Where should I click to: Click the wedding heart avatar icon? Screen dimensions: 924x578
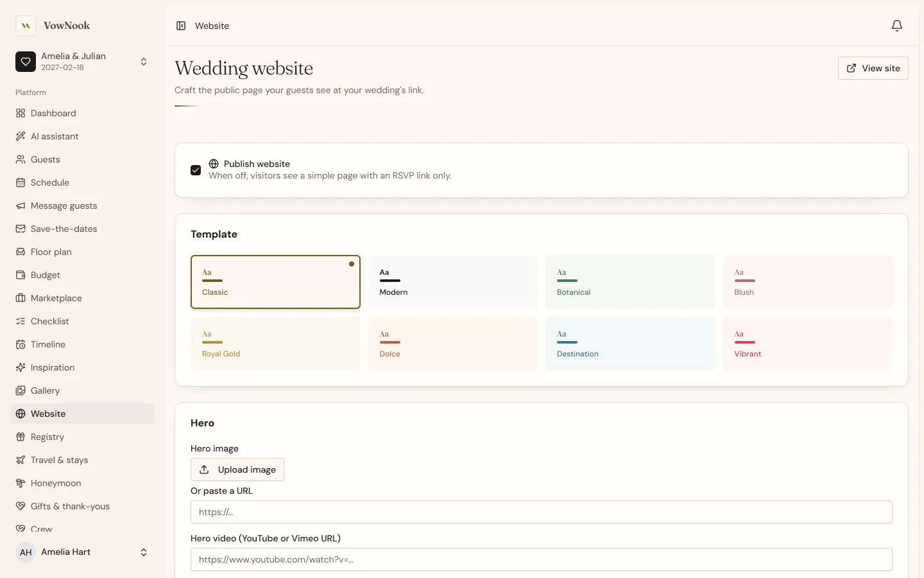(26, 62)
